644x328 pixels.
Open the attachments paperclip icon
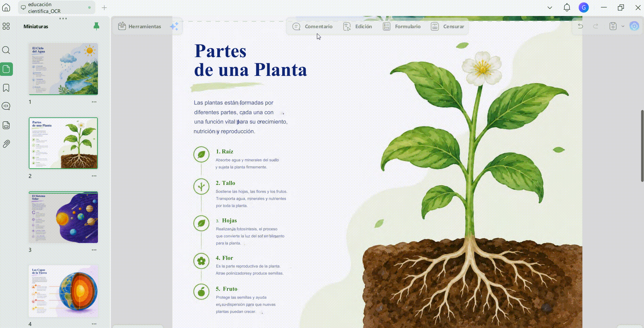click(x=6, y=144)
